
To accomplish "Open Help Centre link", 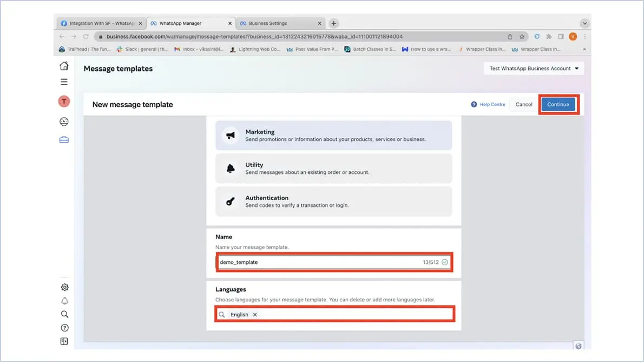I will 488,105.
